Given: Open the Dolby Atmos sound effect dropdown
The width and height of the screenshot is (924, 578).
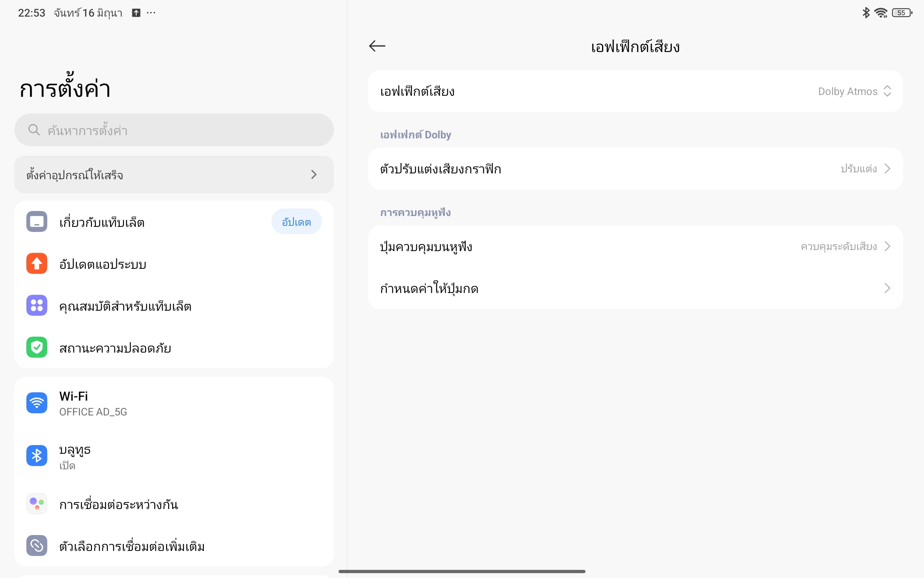Looking at the screenshot, I should pyautogui.click(x=635, y=91).
